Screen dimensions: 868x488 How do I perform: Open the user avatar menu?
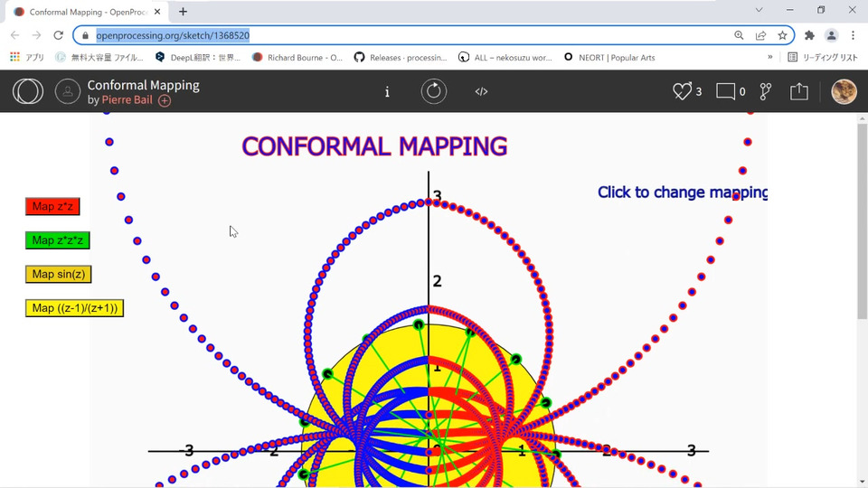844,91
